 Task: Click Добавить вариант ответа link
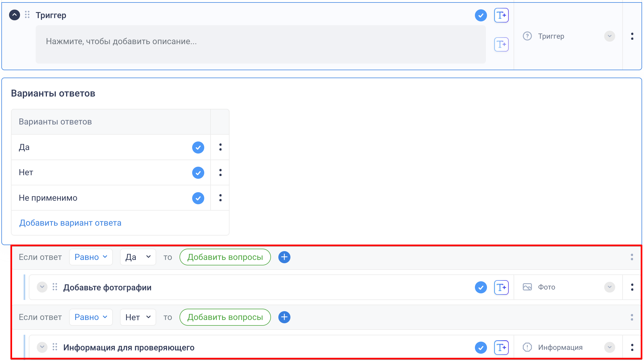(70, 223)
